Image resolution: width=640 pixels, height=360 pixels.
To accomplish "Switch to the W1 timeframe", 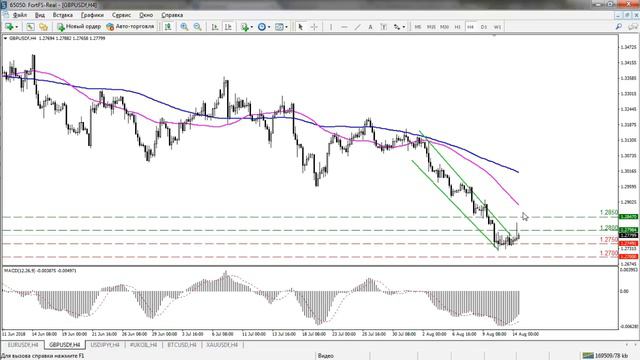I will [497, 27].
